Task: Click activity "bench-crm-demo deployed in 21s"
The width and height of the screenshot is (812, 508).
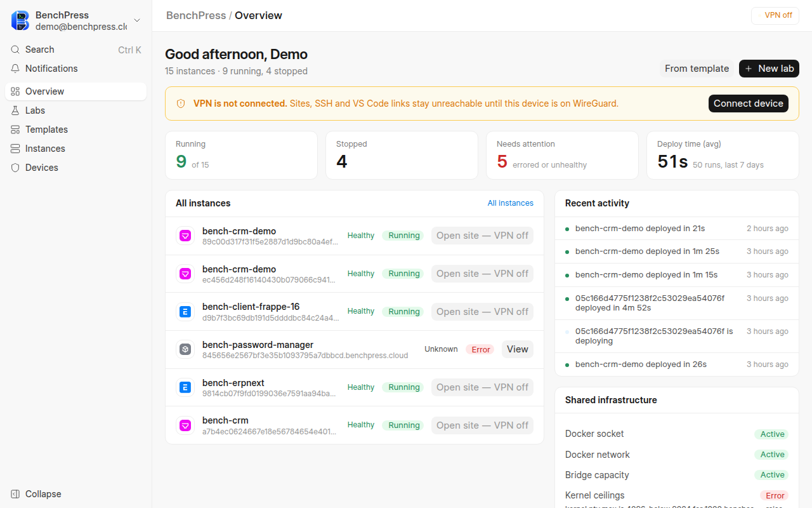Action: [677, 229]
